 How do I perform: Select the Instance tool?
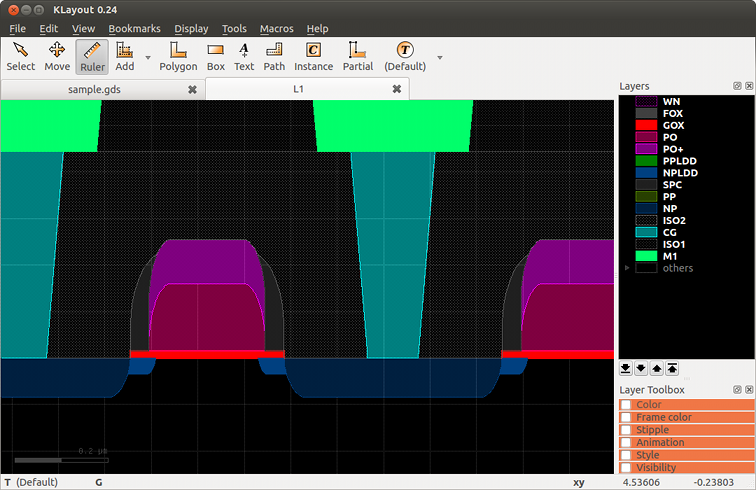(x=313, y=56)
